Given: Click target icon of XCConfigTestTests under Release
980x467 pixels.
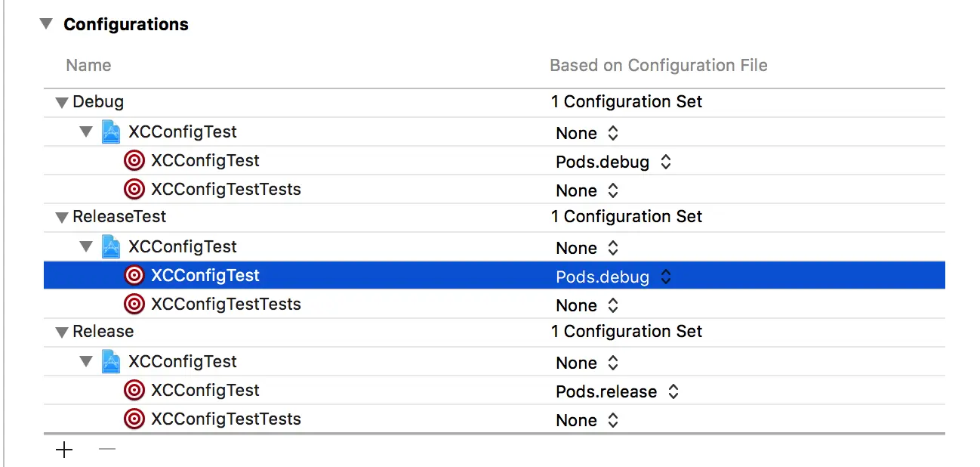Looking at the screenshot, I should tap(134, 419).
